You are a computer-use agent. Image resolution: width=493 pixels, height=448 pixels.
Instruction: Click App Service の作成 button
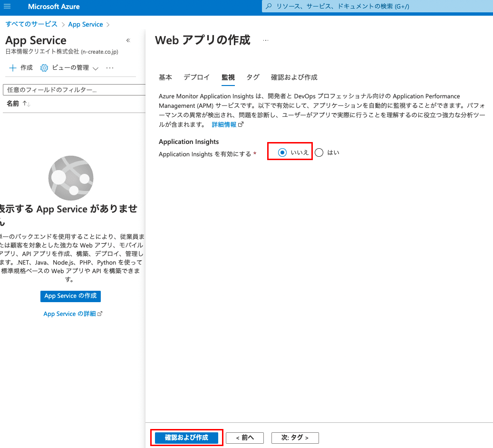(70, 296)
